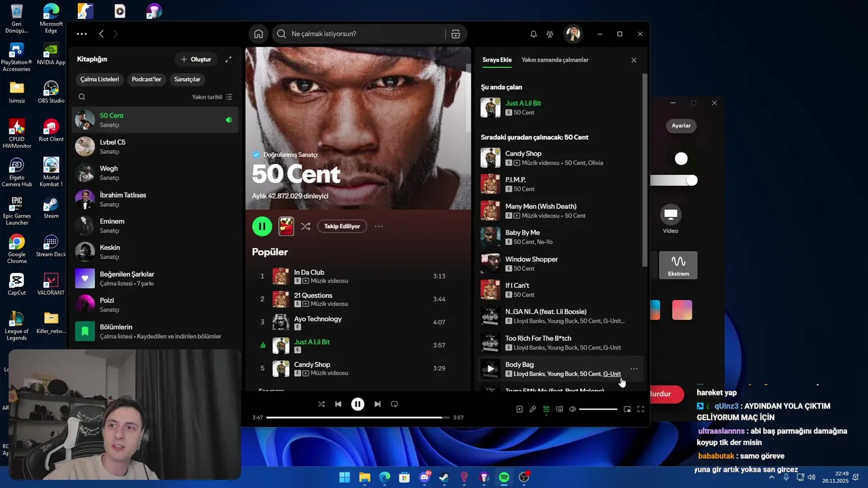Switch to Yakın zamanda çalınanlar tab
Screen dimensions: 868x488
point(555,60)
